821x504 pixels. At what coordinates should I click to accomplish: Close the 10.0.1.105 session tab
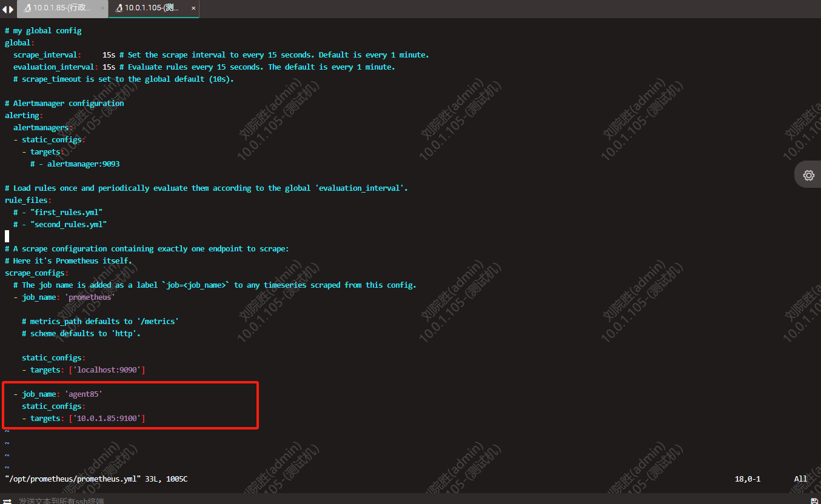pyautogui.click(x=193, y=8)
